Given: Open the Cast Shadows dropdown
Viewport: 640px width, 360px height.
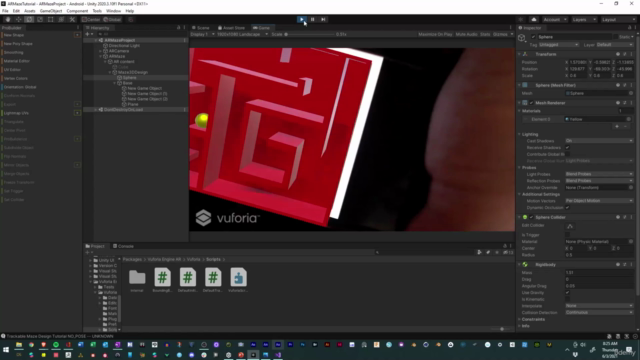Looking at the screenshot, I should point(599,141).
